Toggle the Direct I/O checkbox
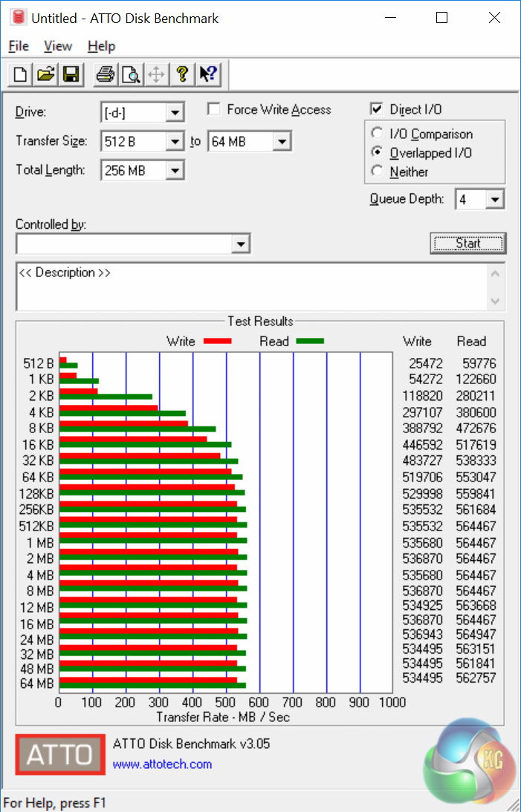The width and height of the screenshot is (521, 812). (377, 108)
